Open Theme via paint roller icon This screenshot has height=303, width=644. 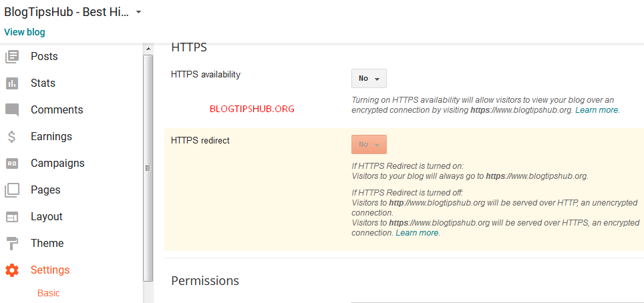pos(12,244)
